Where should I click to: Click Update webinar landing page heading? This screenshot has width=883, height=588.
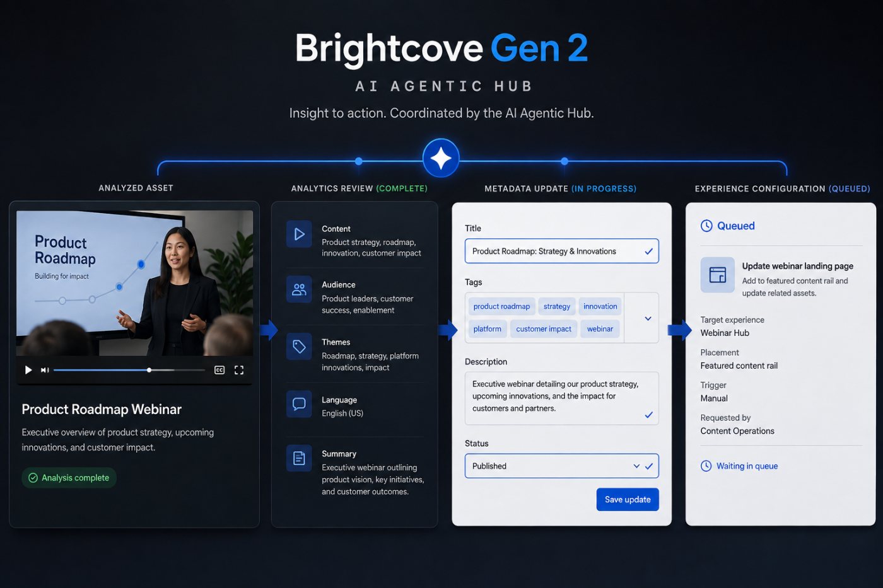(x=798, y=266)
